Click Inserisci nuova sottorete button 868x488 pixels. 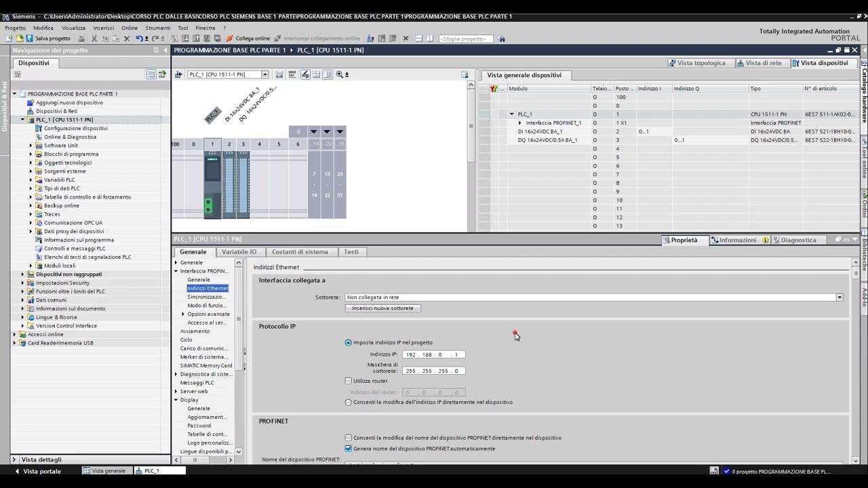(x=382, y=308)
